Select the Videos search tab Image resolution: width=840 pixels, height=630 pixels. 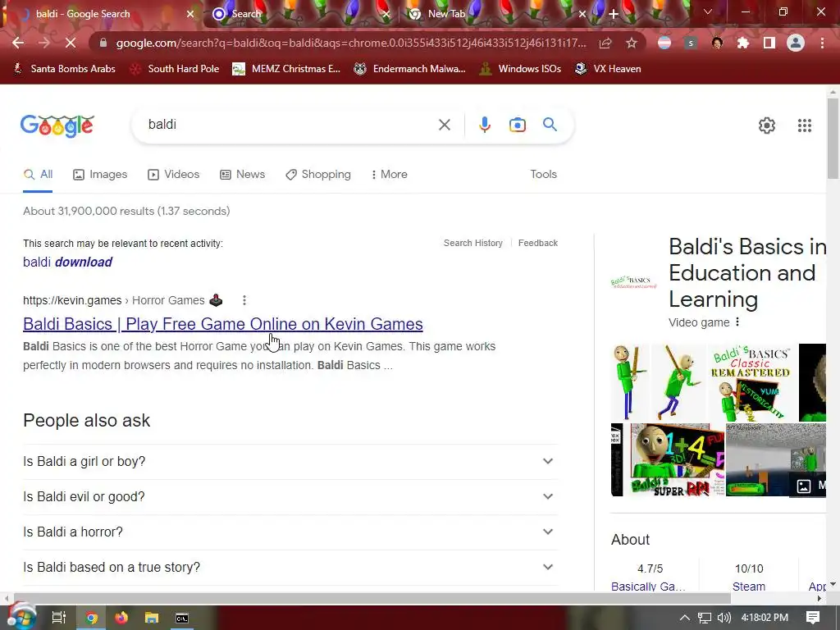(x=174, y=174)
